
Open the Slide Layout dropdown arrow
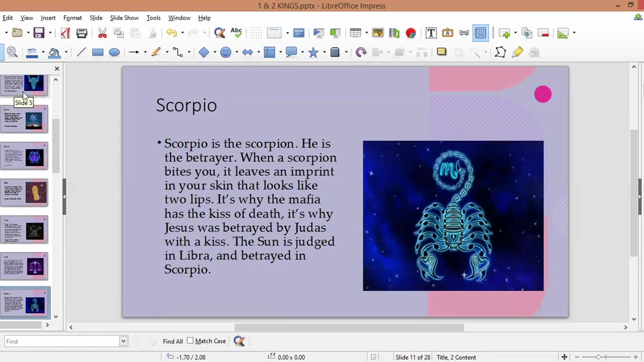click(x=574, y=33)
